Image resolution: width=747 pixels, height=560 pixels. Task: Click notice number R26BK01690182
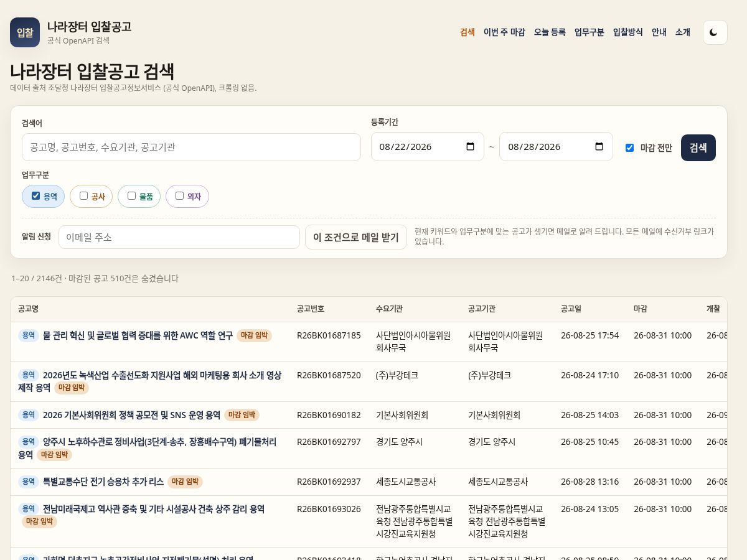coord(329,415)
